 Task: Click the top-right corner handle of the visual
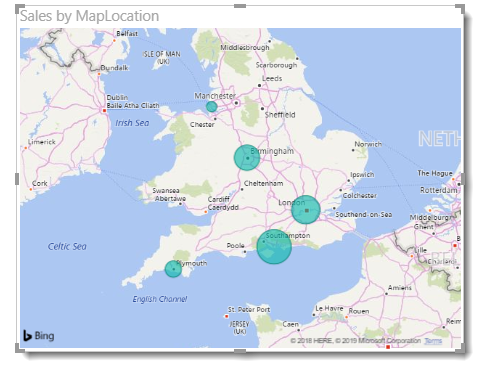point(461,8)
